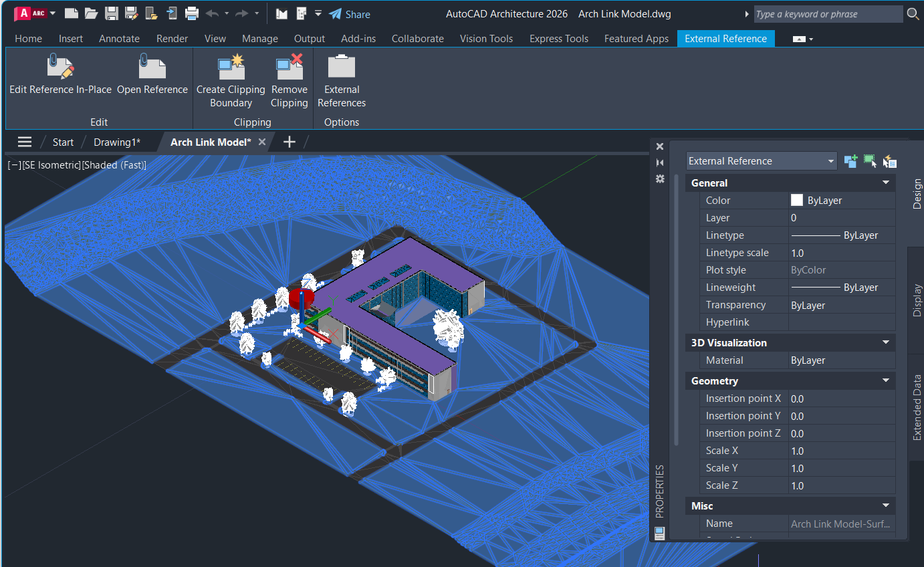The image size is (924, 567).
Task: Open the file tabs hamburger menu
Action: coord(25,142)
